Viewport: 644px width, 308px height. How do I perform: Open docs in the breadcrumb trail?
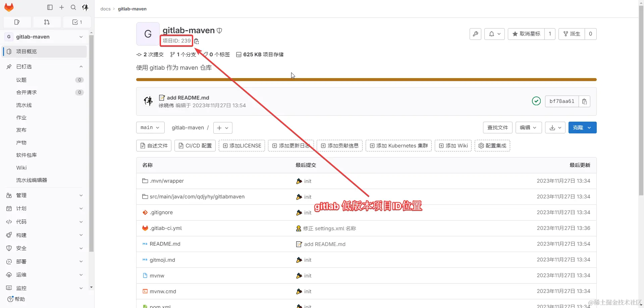(105, 9)
